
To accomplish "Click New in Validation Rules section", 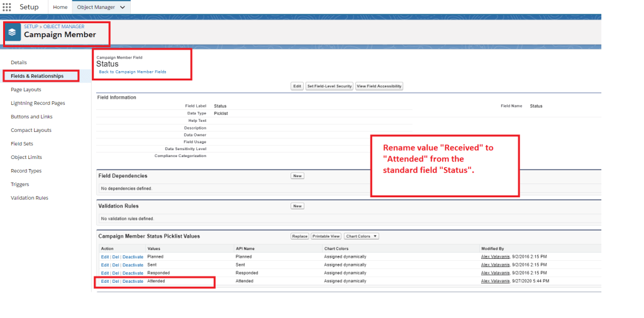I will click(x=297, y=206).
